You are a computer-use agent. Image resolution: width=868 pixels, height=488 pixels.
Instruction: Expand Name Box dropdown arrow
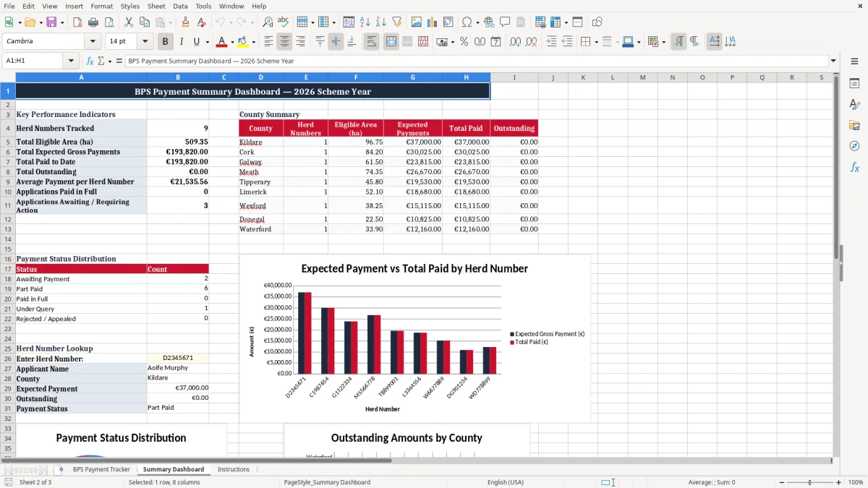(x=71, y=61)
